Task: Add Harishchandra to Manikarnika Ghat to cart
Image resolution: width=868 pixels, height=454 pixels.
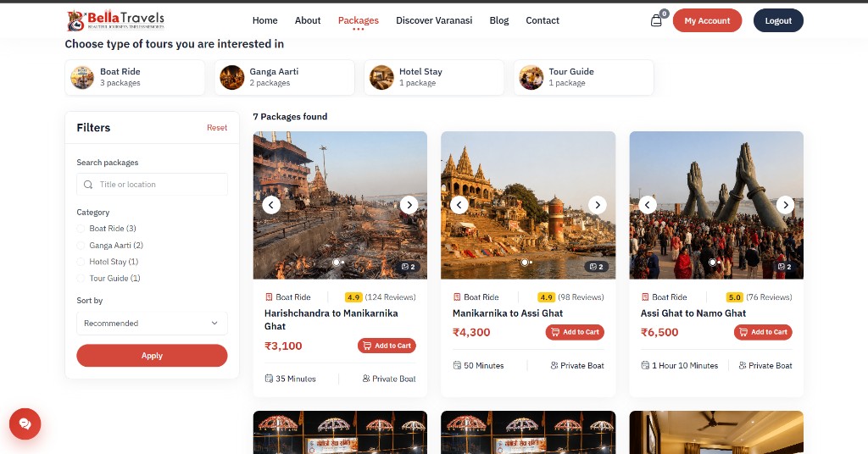Action: pos(387,346)
